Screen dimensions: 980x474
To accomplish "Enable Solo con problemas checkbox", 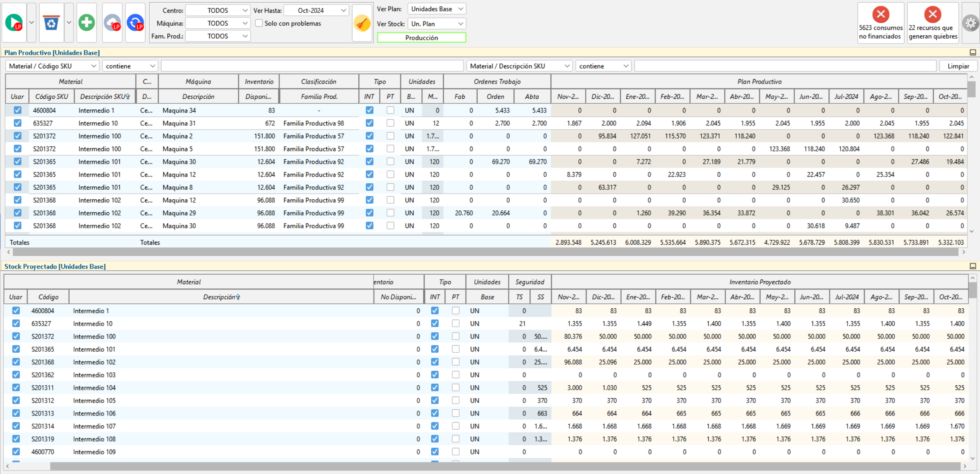I will tap(259, 23).
